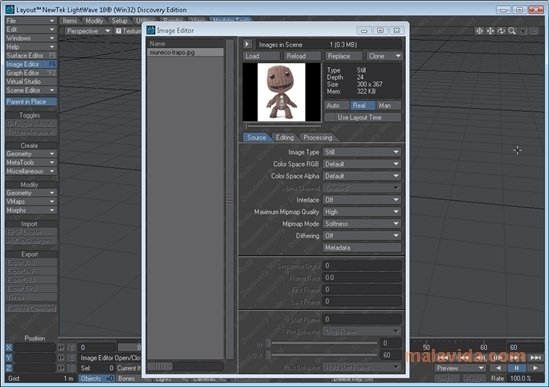Viewport: 549px width, 387px height.
Task: Play forward with the right arrow button
Action: (535, 368)
